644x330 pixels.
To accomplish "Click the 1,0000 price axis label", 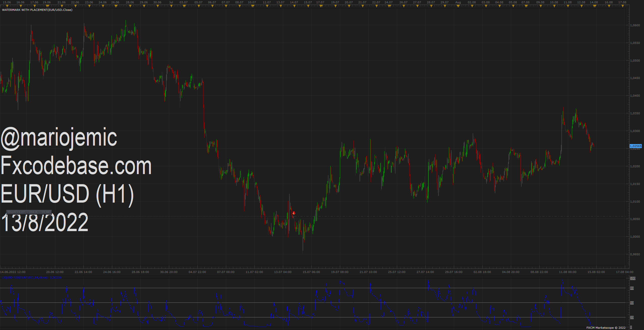I will (x=635, y=237).
